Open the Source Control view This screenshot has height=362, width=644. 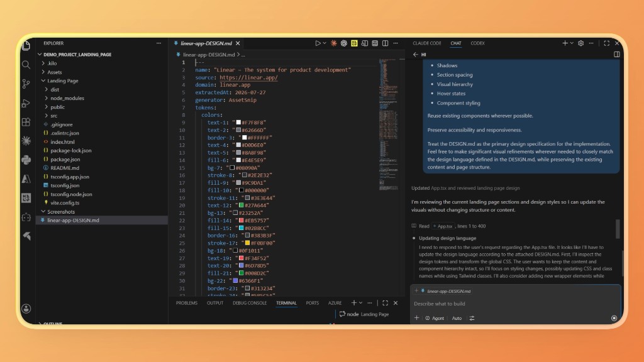pos(26,84)
